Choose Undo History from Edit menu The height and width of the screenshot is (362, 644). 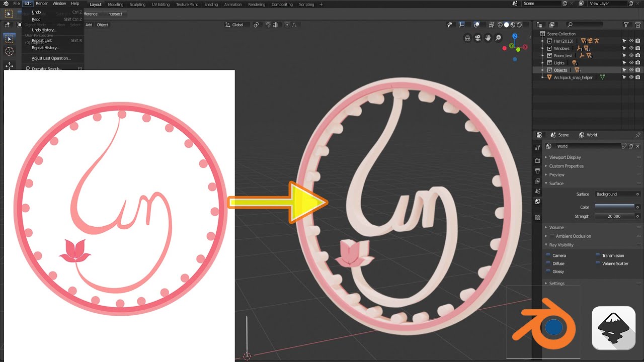point(44,30)
